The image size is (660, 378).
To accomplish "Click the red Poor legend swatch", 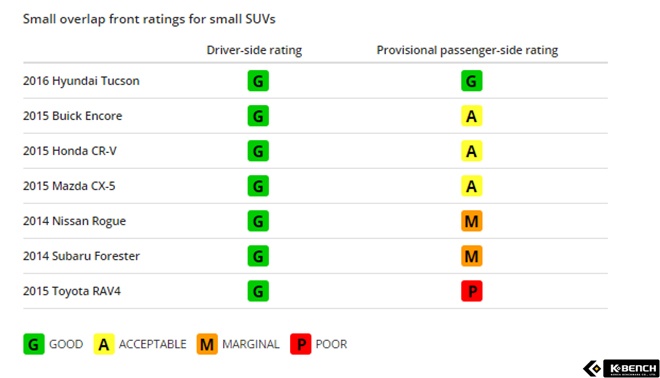I will (301, 344).
